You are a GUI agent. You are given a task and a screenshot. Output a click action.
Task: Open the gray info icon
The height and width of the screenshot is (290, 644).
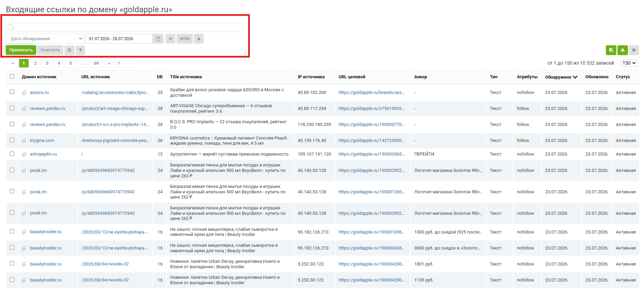[x=634, y=50]
